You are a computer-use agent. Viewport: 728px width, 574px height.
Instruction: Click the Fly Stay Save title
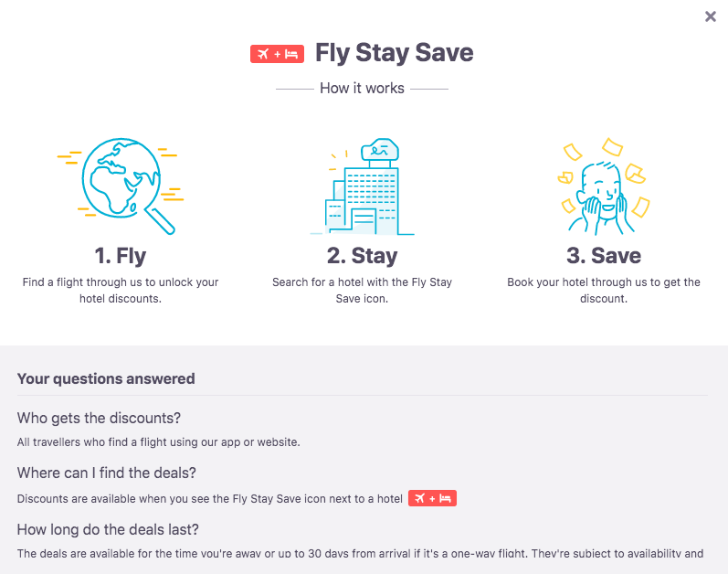tap(395, 52)
